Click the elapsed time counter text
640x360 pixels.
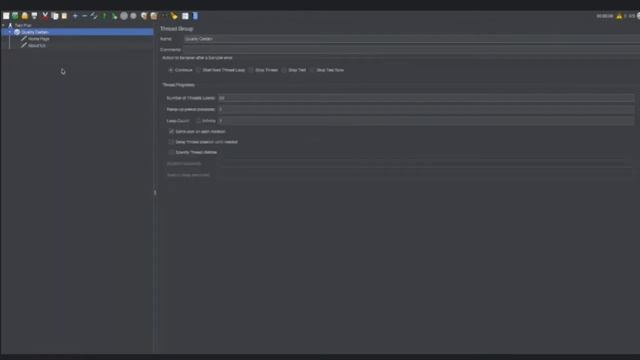coord(604,16)
